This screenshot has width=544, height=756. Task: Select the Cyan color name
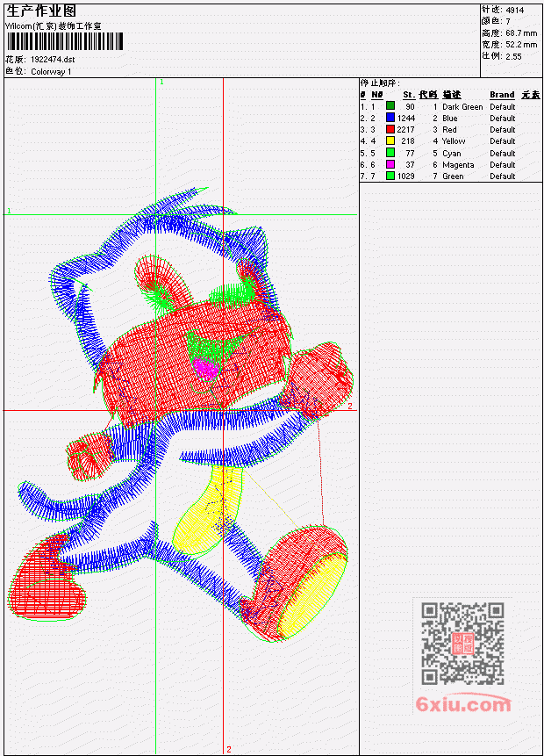[x=452, y=154]
